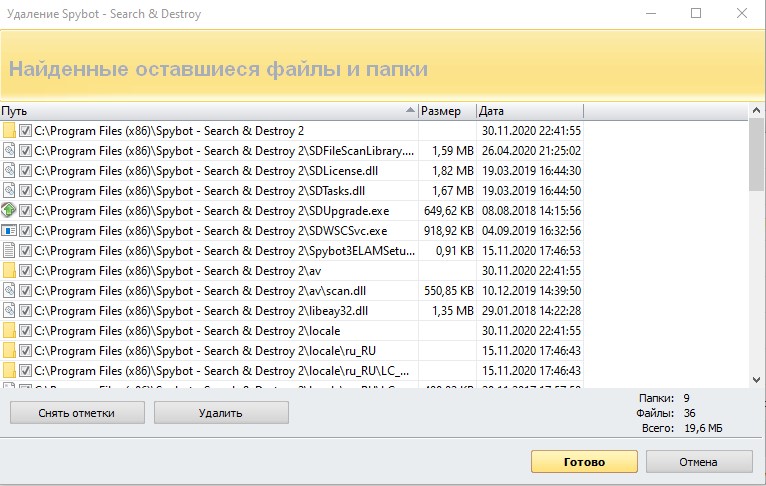Minimize the Удаление Spybot window

tap(651, 13)
